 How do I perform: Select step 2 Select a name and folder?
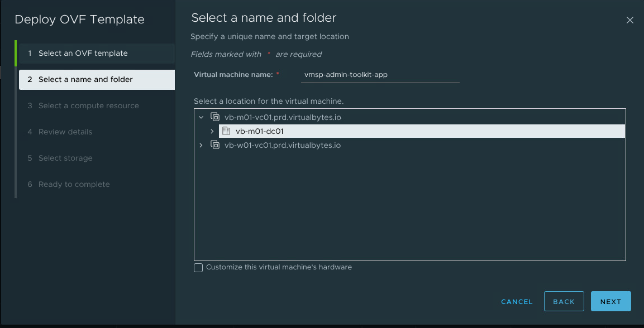[97, 80]
